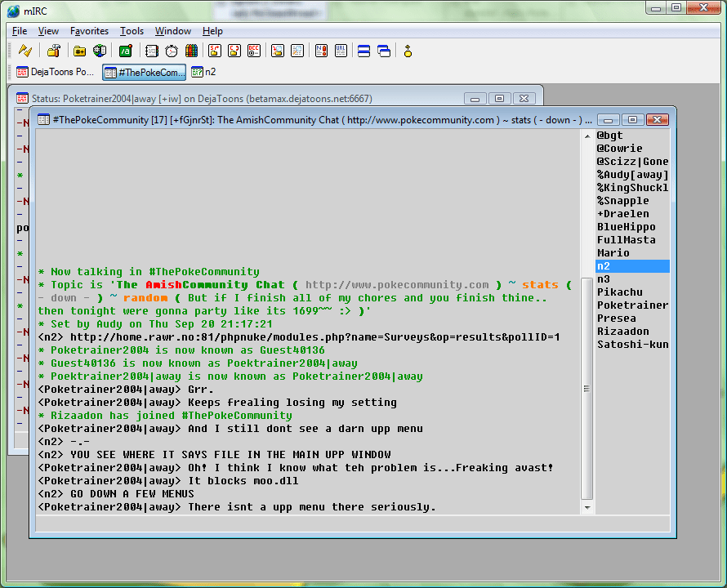Viewport: 727px width, 588px height.
Task: Open the home.rawr.no phpnuke survey URL
Action: (x=314, y=337)
